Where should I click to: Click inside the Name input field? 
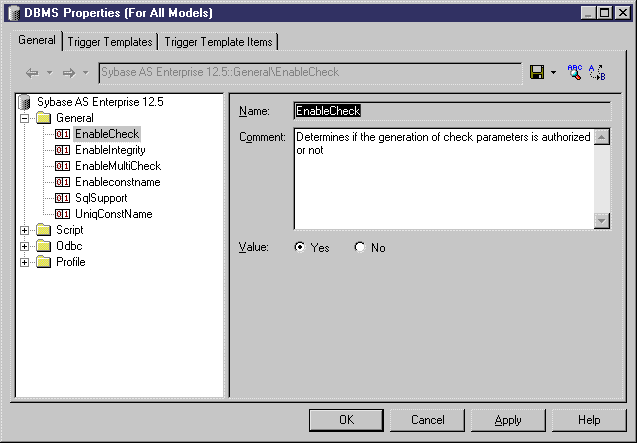(452, 111)
